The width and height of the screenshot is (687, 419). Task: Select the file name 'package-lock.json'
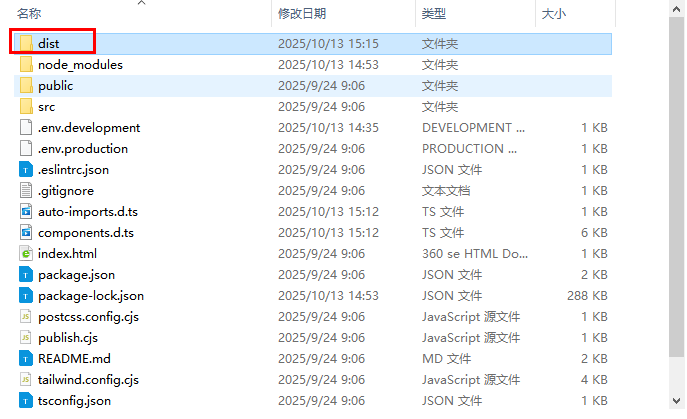click(x=91, y=296)
